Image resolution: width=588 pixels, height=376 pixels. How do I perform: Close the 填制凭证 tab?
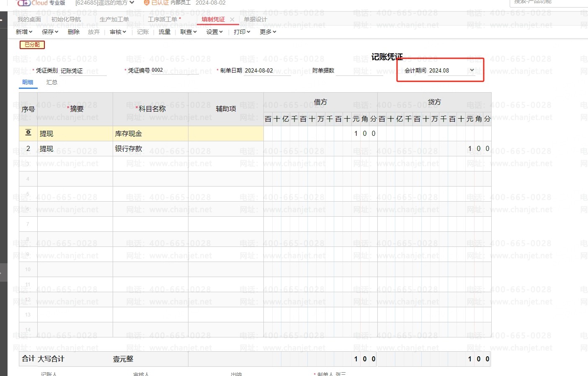pyautogui.click(x=232, y=20)
